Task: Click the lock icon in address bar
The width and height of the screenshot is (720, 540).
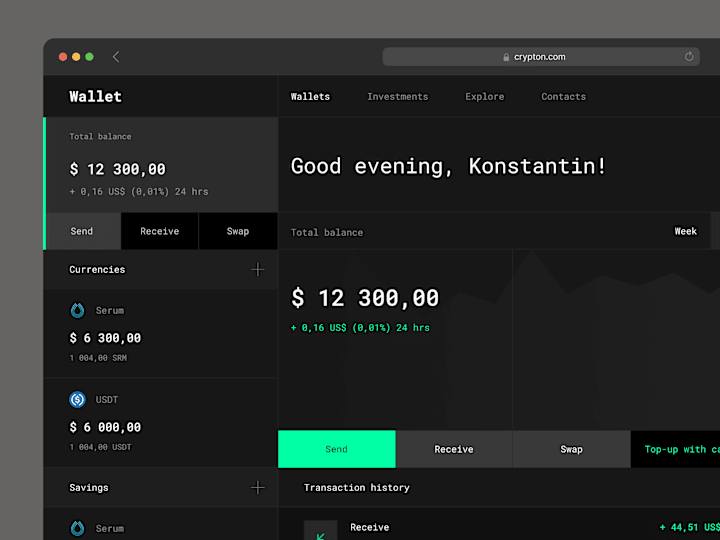Action: tap(506, 57)
